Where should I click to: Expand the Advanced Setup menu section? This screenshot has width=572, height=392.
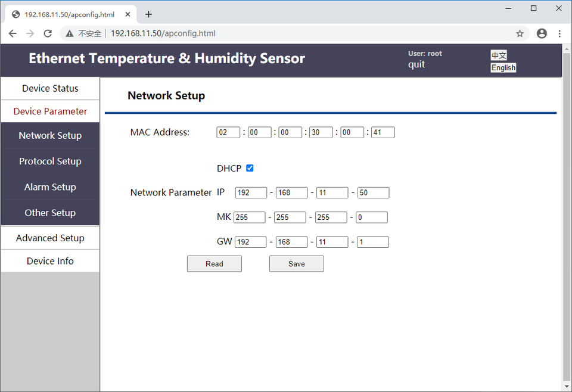(x=50, y=238)
